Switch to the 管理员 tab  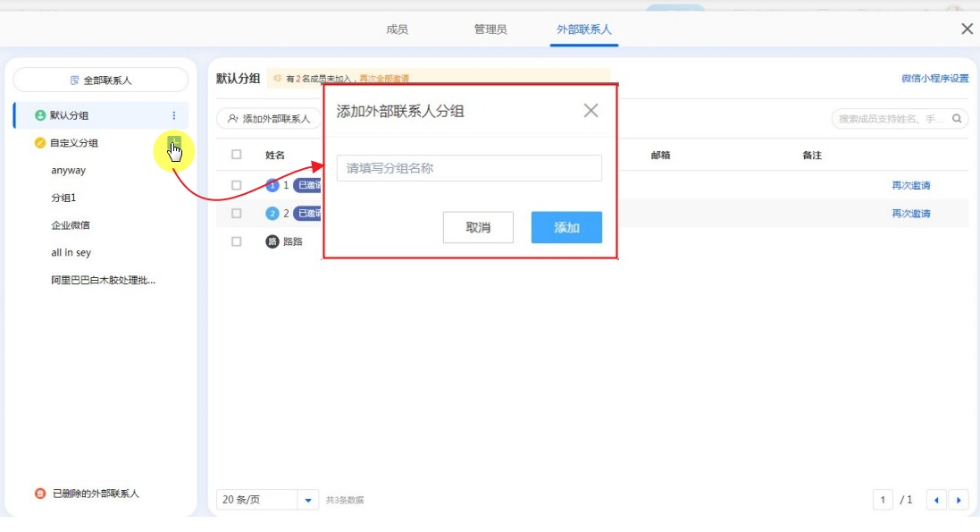point(490,30)
